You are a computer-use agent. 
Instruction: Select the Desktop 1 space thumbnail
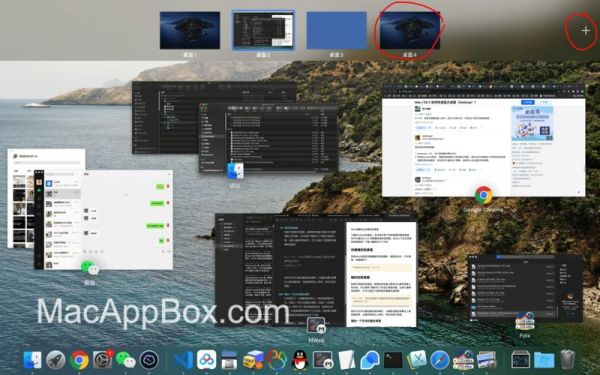(190, 30)
